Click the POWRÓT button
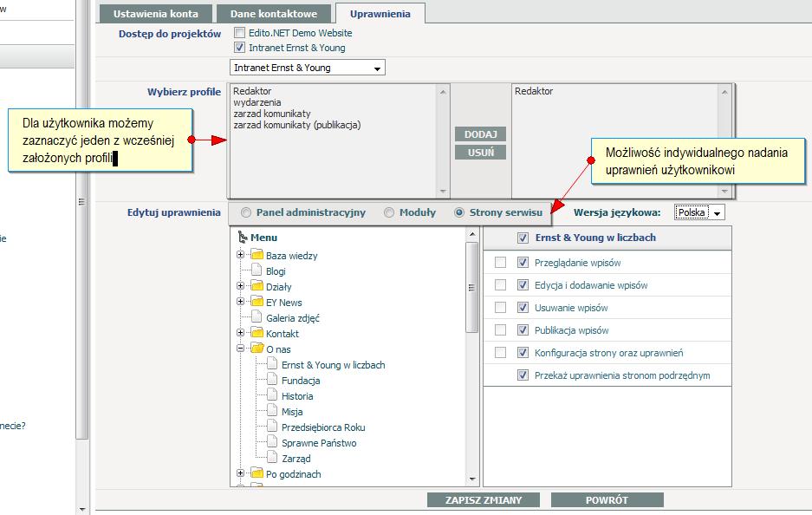The height and width of the screenshot is (515, 812). 607,500
